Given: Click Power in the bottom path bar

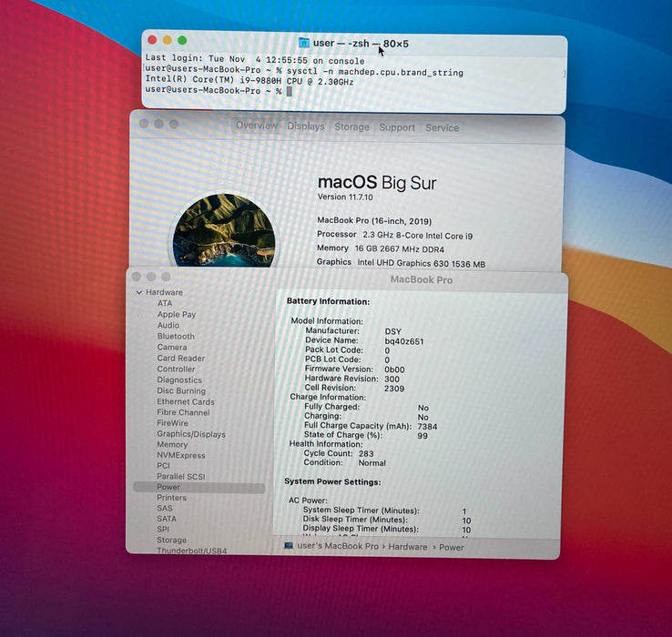Looking at the screenshot, I should (452, 548).
